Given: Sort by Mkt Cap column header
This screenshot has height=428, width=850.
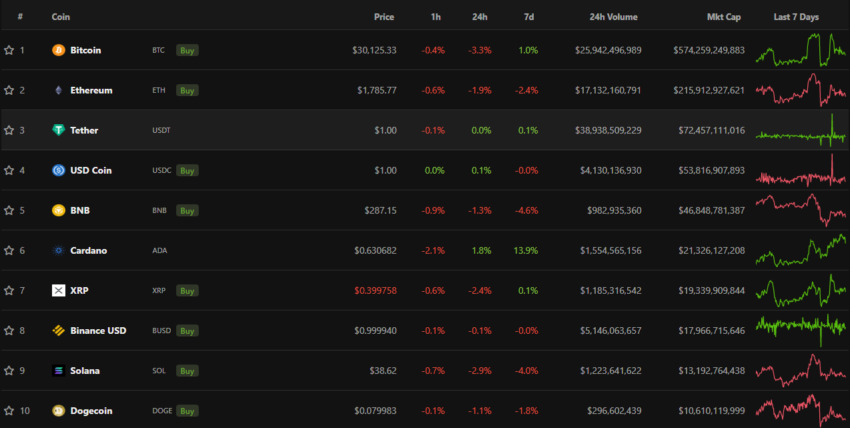Looking at the screenshot, I should [x=724, y=17].
